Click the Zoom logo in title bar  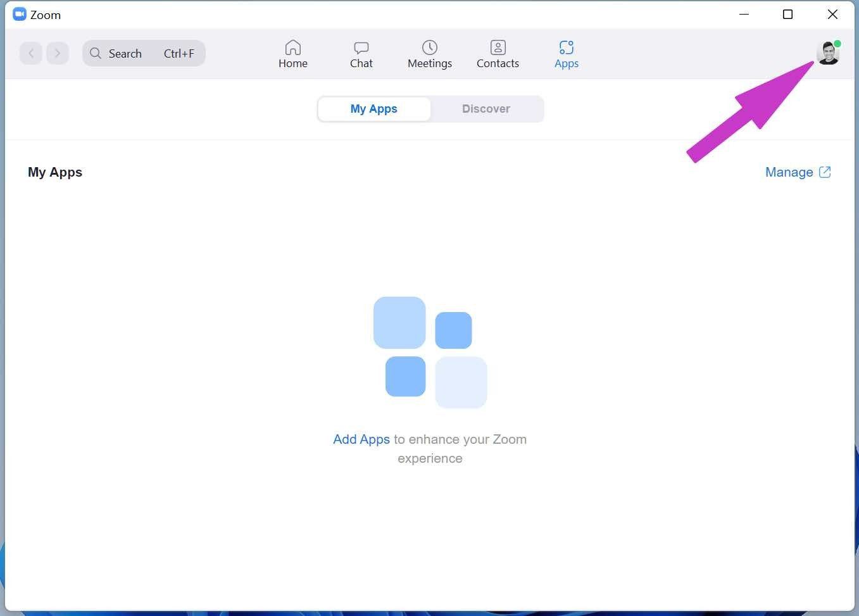point(20,14)
